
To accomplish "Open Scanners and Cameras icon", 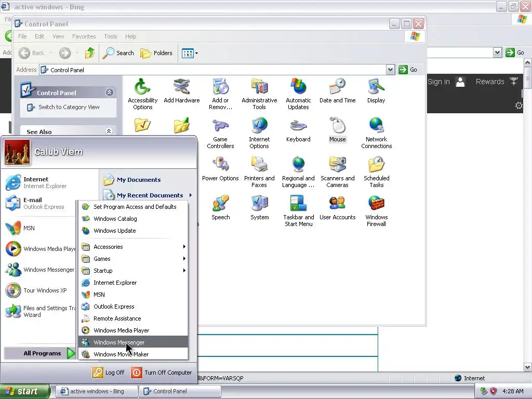I will click(x=337, y=172).
